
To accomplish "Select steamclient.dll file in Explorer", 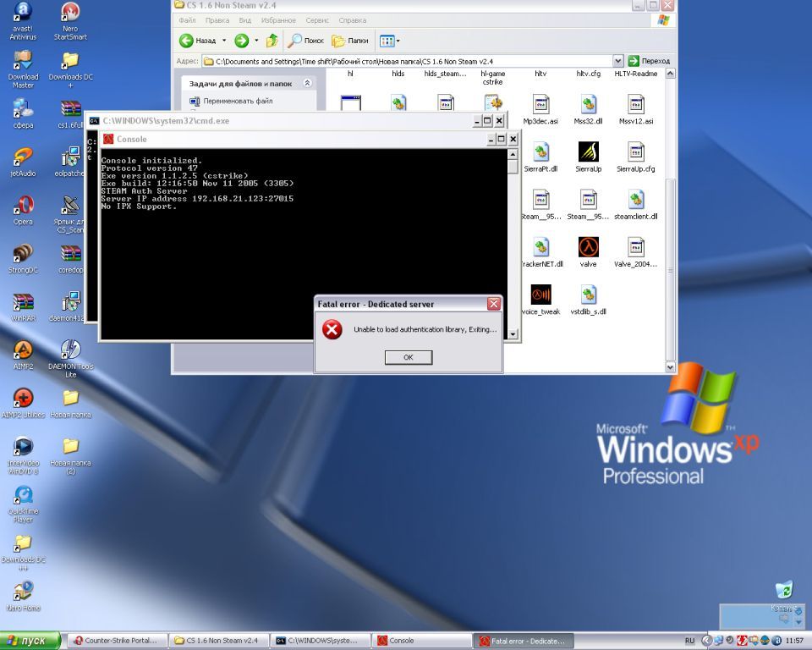I will point(636,205).
